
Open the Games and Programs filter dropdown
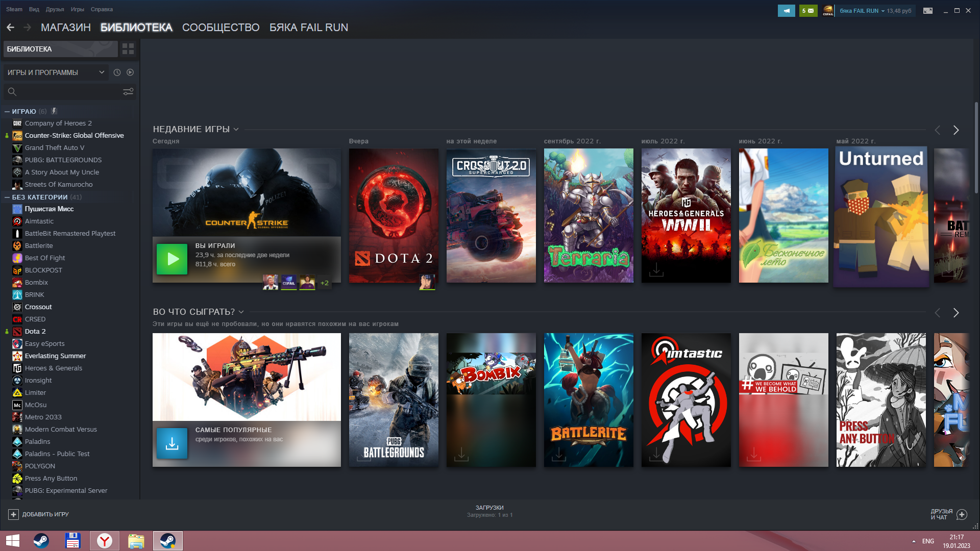(56, 72)
